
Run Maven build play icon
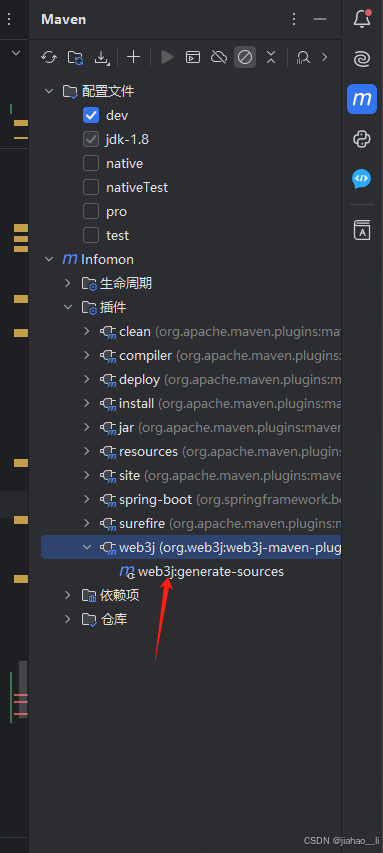pos(167,57)
